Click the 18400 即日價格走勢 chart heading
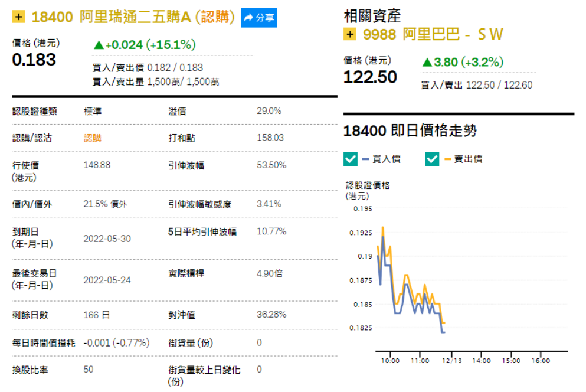 [x=410, y=130]
